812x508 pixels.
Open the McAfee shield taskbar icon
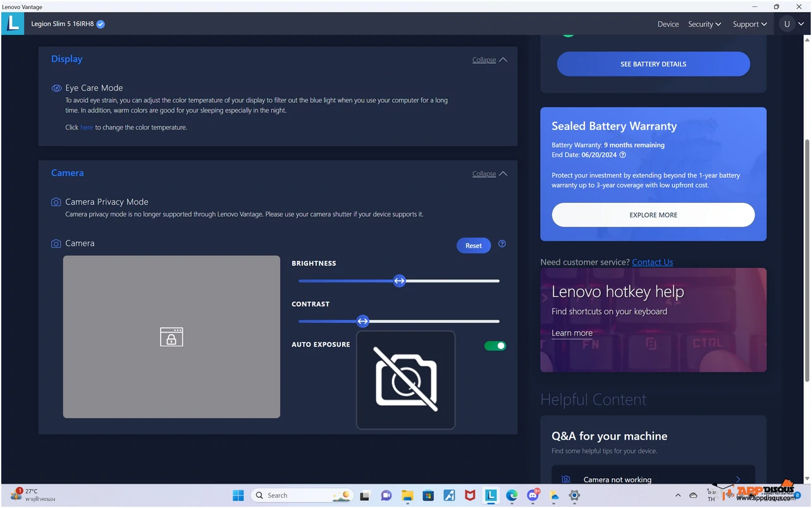[469, 495]
